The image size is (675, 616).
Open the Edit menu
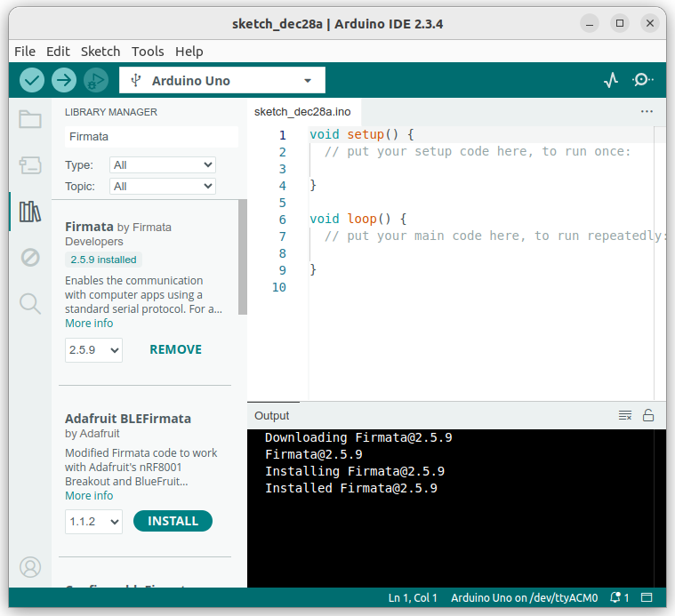[x=58, y=52]
